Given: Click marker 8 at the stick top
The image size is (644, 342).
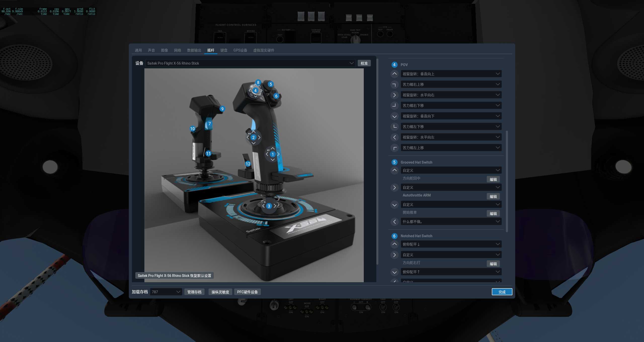Looking at the screenshot, I should coord(258,82).
